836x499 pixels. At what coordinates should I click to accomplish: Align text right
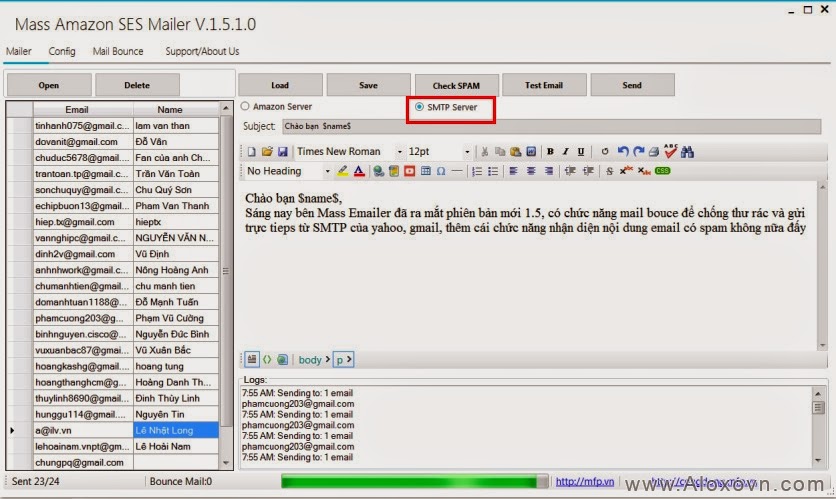pos(548,171)
